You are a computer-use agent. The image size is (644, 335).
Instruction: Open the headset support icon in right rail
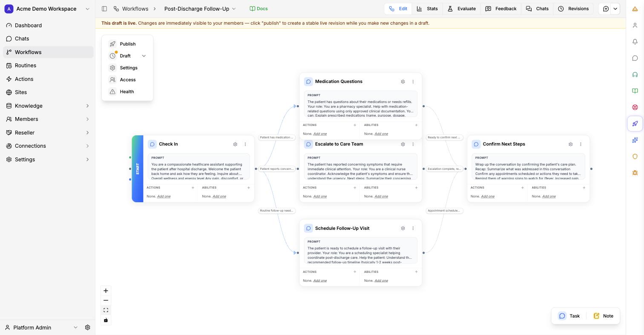tap(635, 74)
